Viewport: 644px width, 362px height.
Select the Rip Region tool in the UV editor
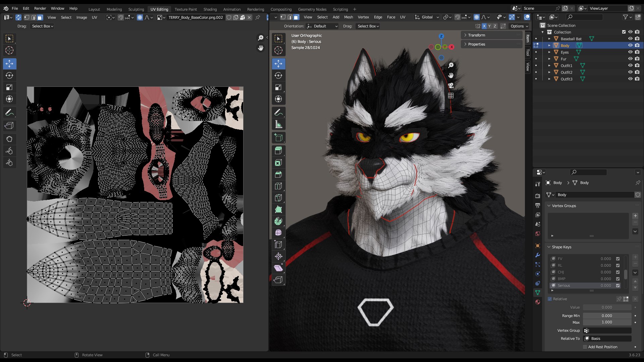point(9,126)
